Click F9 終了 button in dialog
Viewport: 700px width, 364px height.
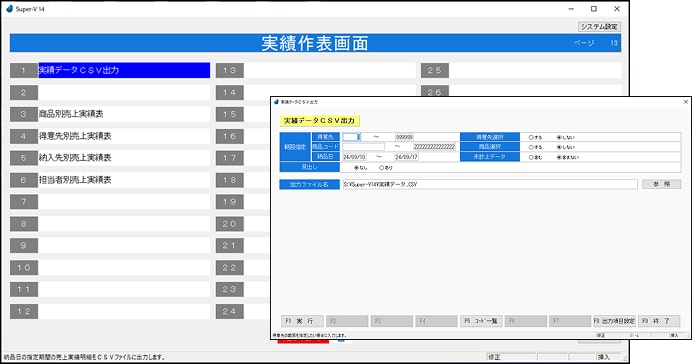tap(659, 321)
